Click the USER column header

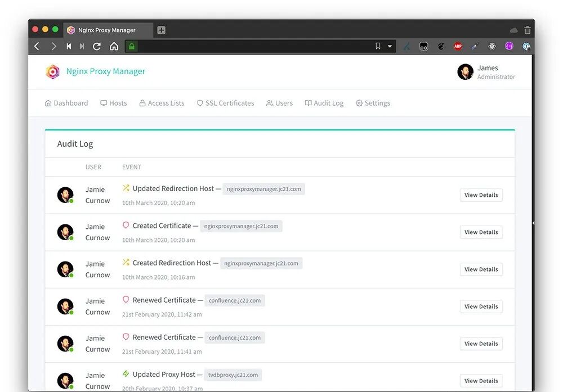click(x=93, y=167)
